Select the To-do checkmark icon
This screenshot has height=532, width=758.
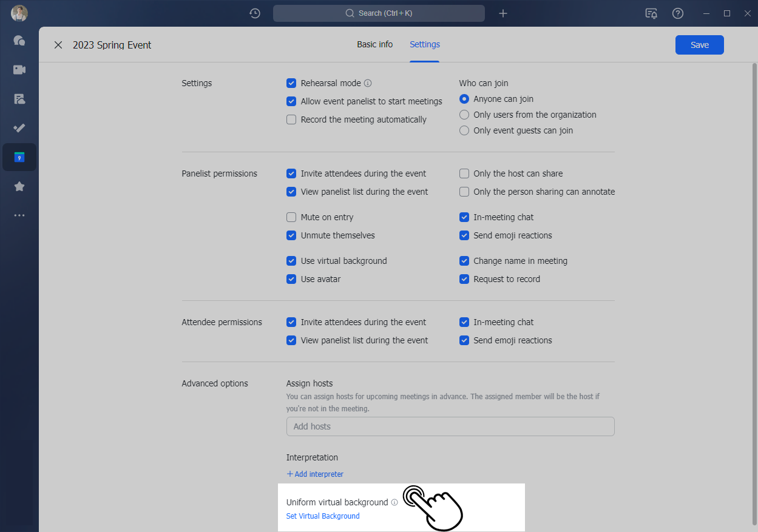[19, 128]
